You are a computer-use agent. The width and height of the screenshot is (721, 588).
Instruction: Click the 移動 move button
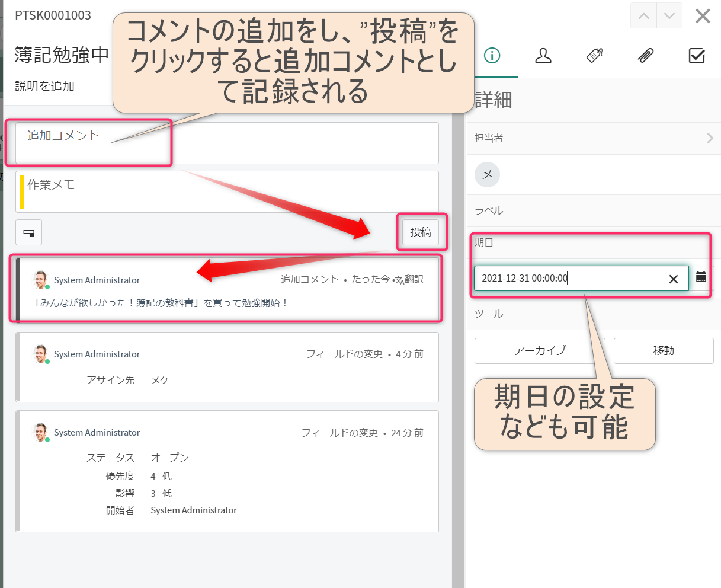664,351
